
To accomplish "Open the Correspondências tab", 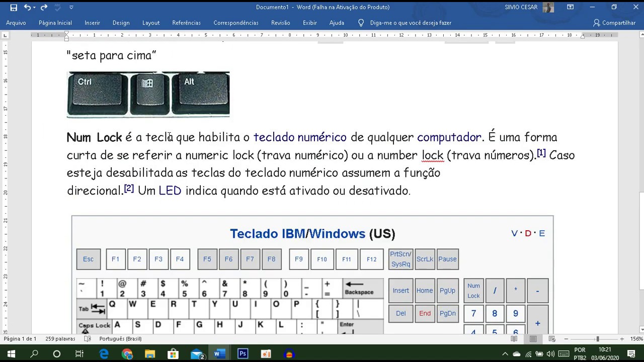I will coord(236,23).
